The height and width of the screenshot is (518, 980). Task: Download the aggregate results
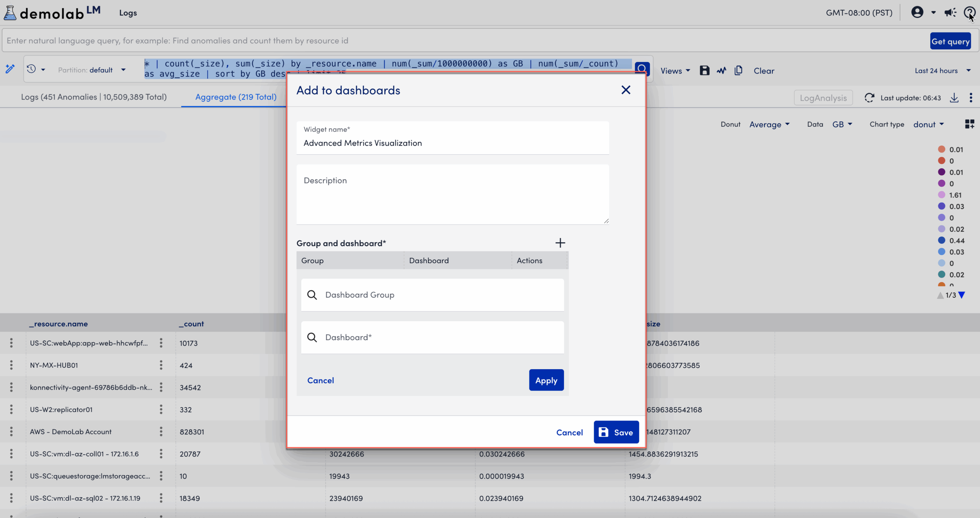[954, 98]
